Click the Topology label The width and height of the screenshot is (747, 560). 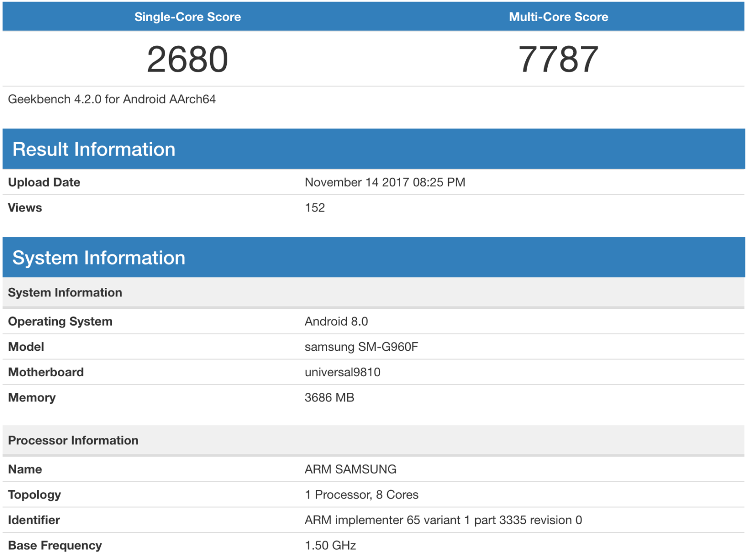(34, 495)
